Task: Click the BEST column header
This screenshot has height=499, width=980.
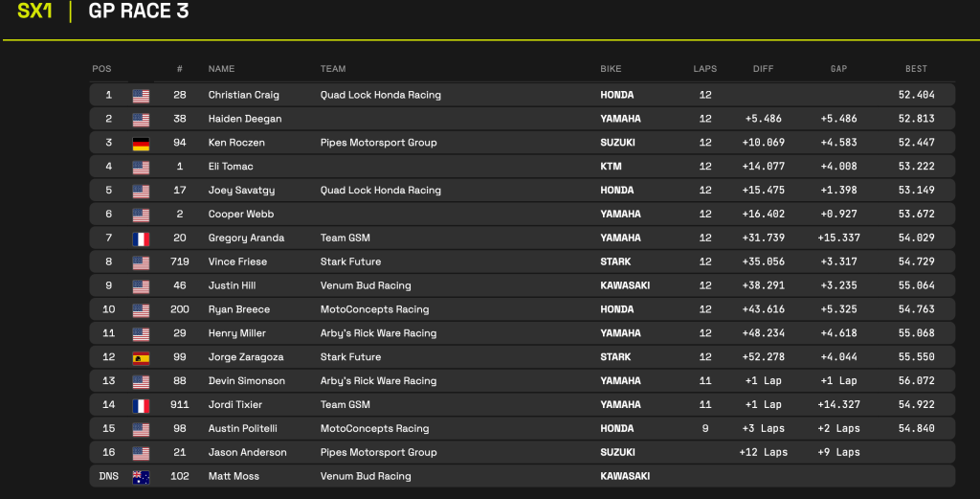Action: point(916,69)
